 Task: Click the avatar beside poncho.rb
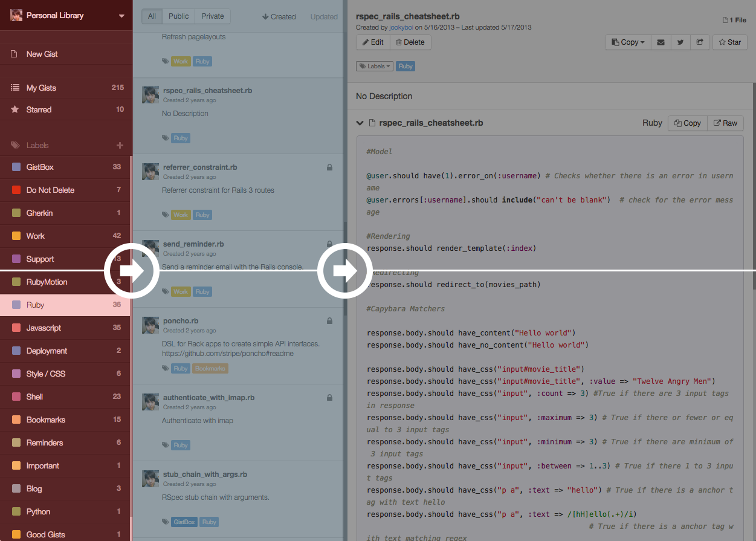[x=150, y=325]
